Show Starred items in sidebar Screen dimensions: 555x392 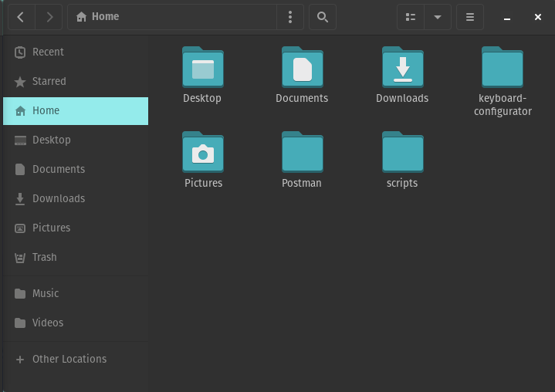pyautogui.click(x=49, y=81)
